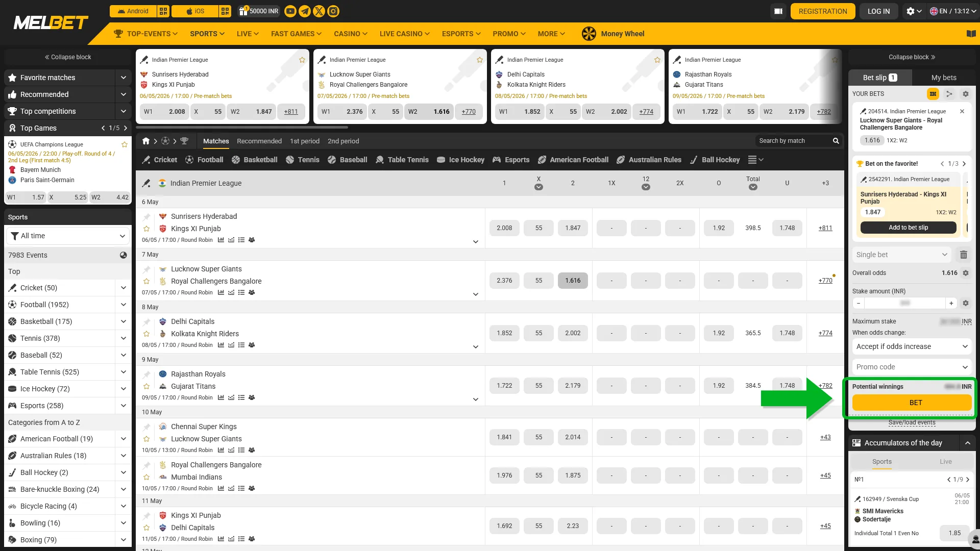Open Android app QR code
This screenshot has width=980, height=551.
pyautogui.click(x=163, y=11)
